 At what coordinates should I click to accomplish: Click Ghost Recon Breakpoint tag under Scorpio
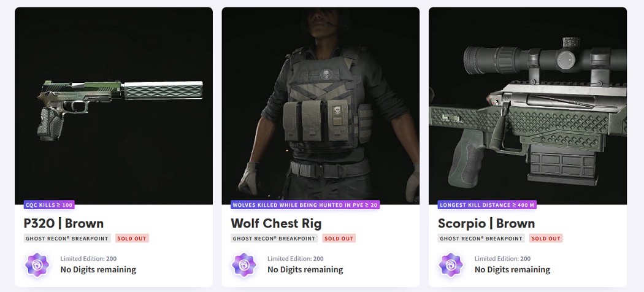(481, 238)
